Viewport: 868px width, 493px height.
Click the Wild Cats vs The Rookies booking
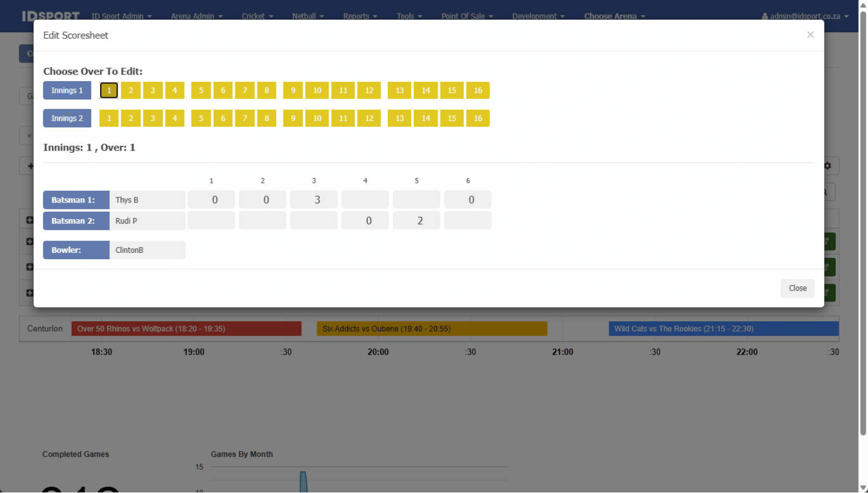723,329
